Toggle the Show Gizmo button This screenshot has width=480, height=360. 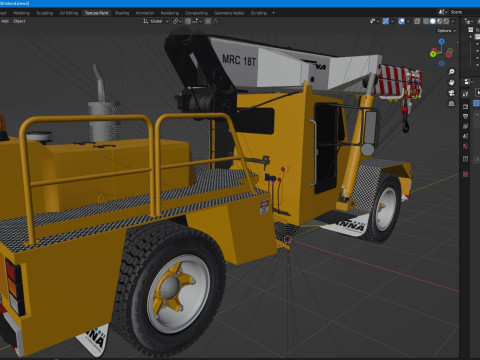[x=386, y=21]
